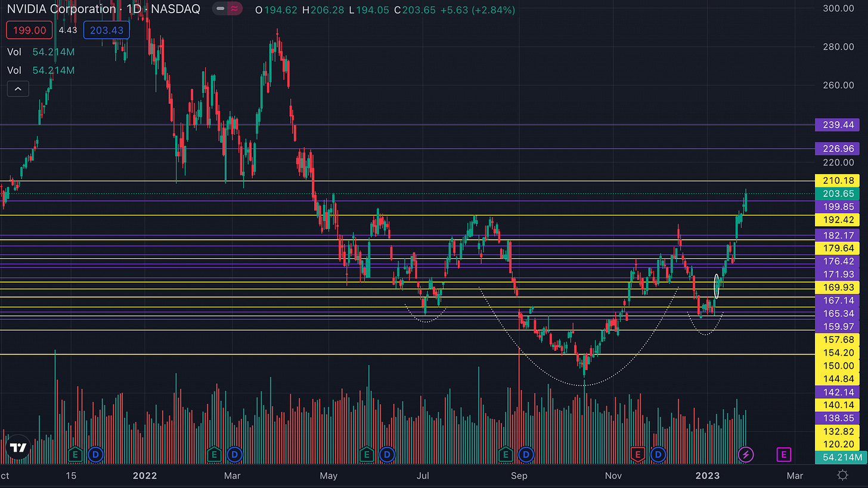This screenshot has width=868, height=488.
Task: Select the second Vol indicator legend
Action: pos(41,70)
